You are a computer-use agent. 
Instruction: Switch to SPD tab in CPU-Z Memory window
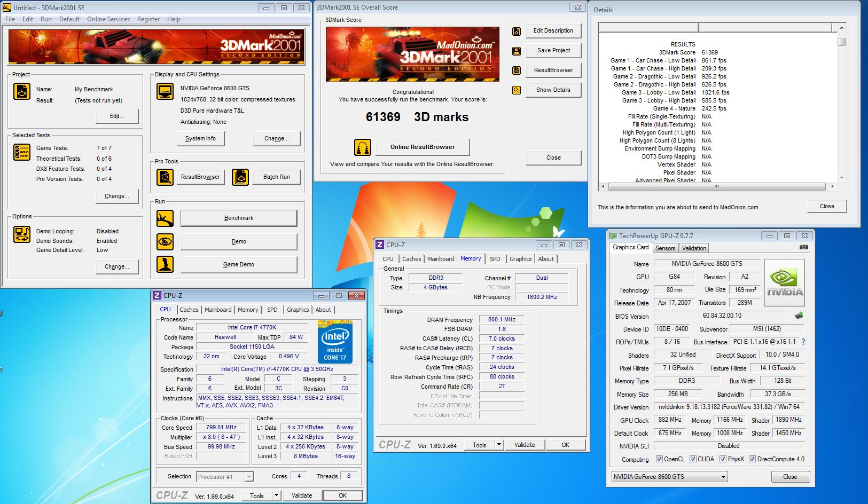tap(495, 259)
